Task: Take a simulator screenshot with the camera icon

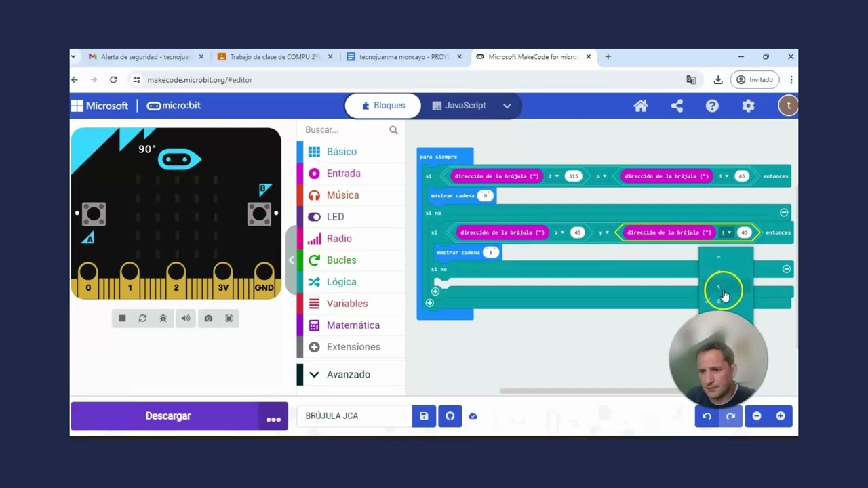Action: [x=208, y=319]
